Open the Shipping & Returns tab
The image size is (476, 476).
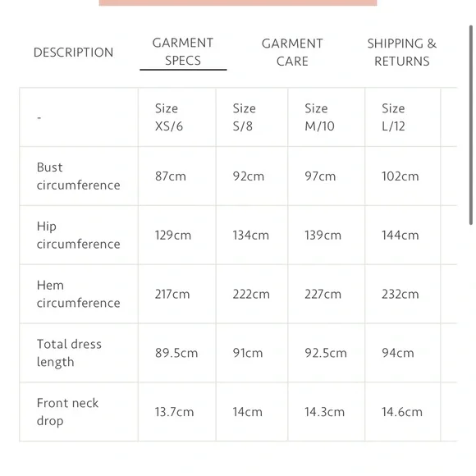click(401, 53)
